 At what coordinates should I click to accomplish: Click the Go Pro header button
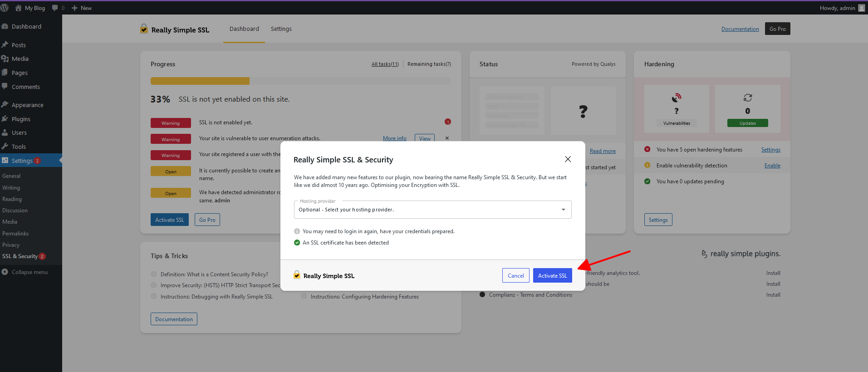point(777,29)
